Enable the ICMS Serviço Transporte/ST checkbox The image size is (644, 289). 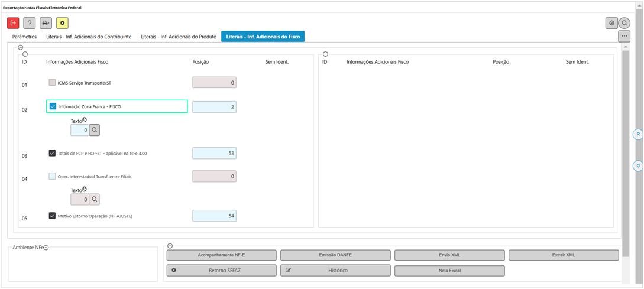53,83
